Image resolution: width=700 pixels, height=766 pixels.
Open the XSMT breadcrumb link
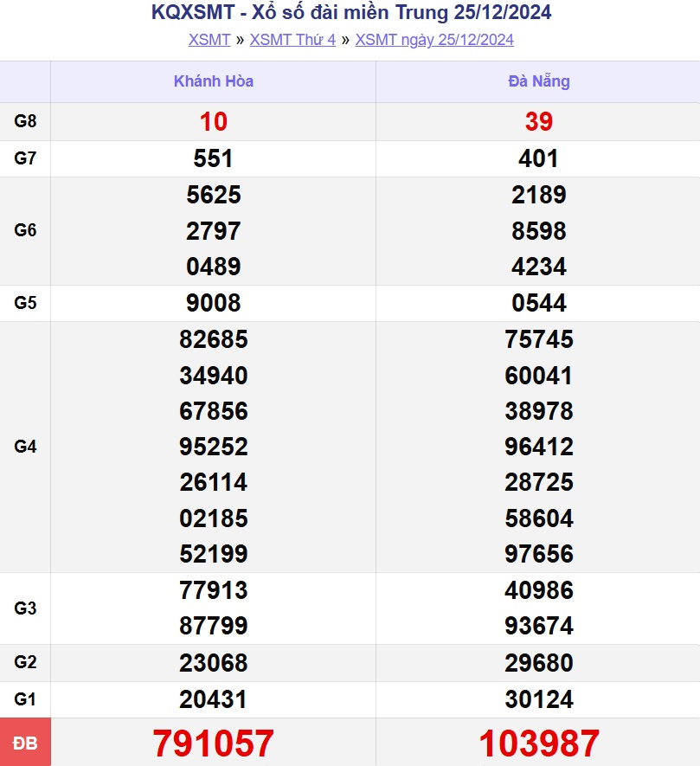[x=209, y=40]
